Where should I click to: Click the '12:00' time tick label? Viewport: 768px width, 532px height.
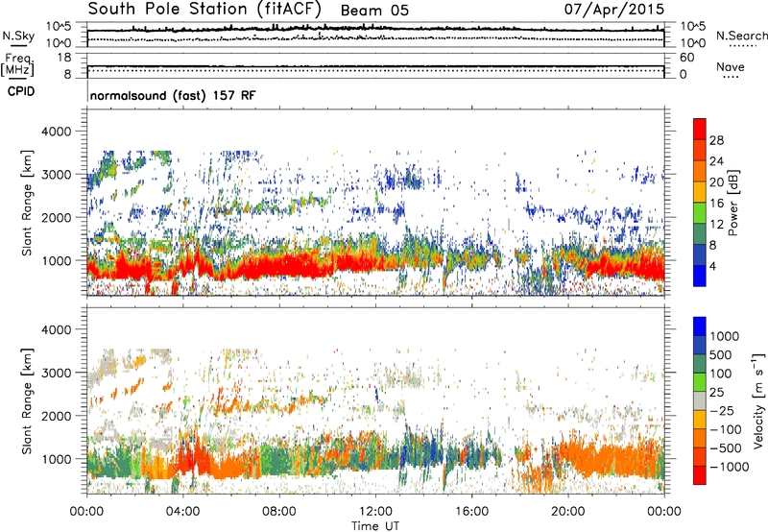click(x=375, y=512)
